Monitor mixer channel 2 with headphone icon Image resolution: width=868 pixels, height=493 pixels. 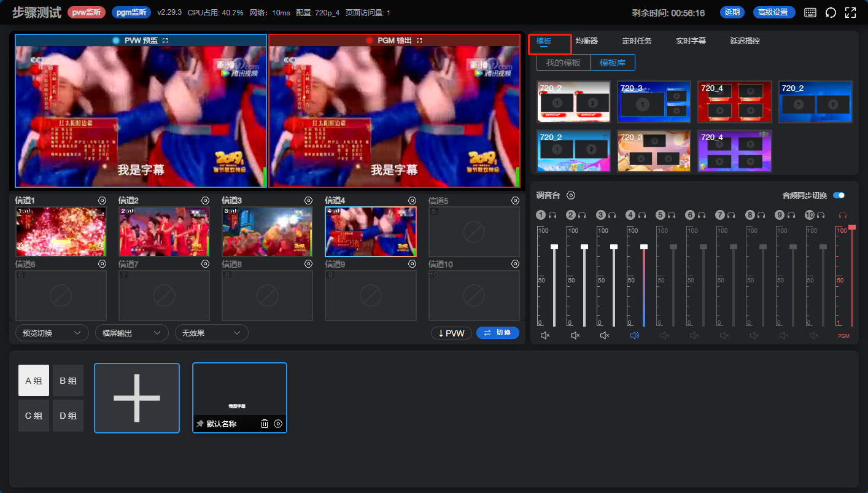[x=582, y=215]
